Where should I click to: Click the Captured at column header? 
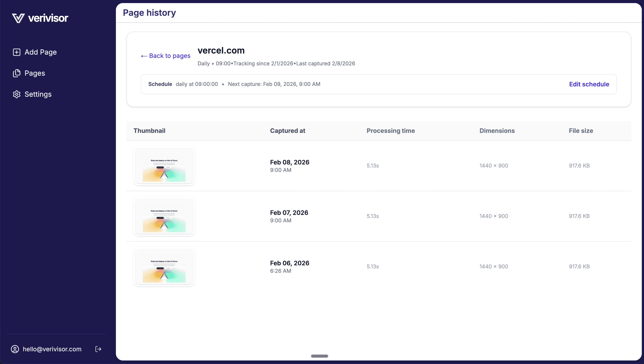pos(288,130)
